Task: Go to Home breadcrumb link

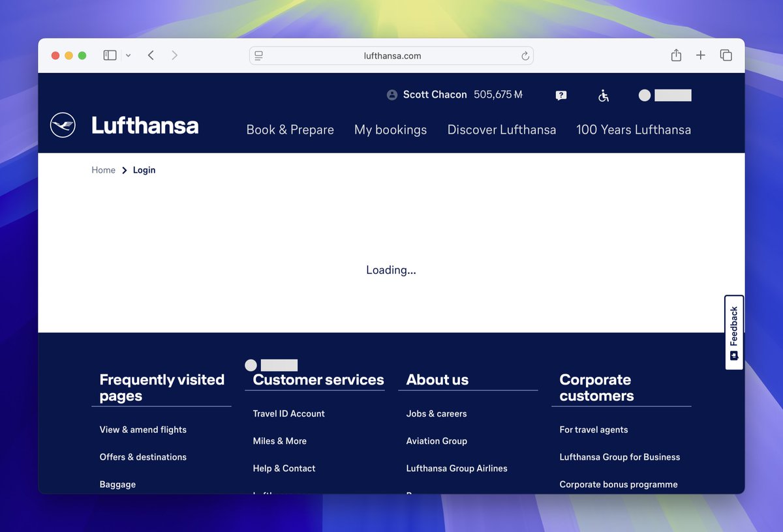Action: 103,170
